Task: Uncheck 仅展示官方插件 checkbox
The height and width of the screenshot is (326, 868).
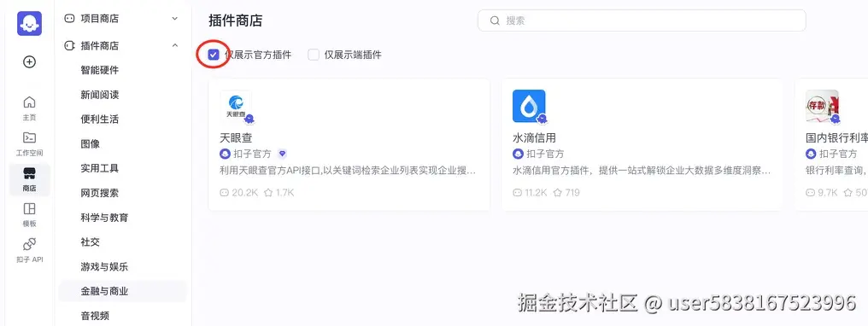Action: [214, 55]
